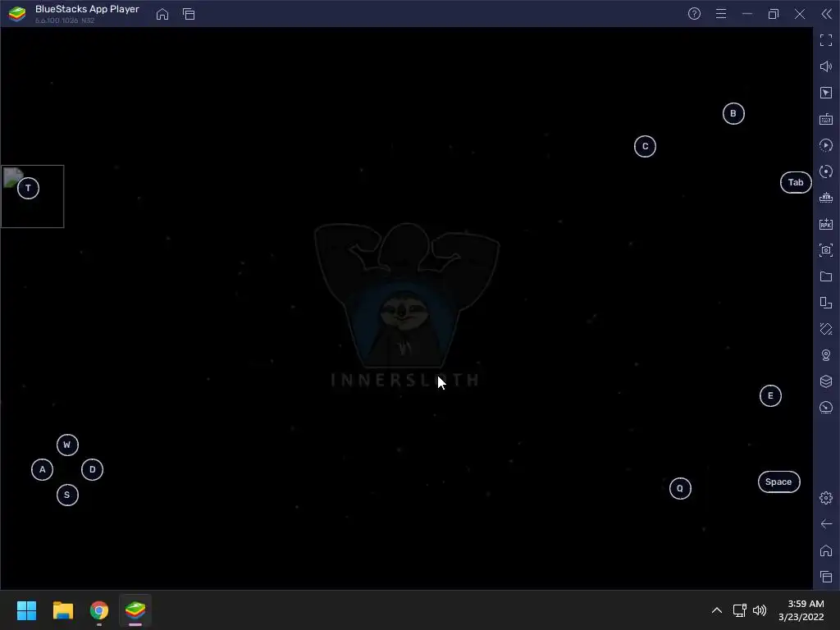
Task: Take a screenshot using sidebar camera icon
Action: tap(826, 250)
